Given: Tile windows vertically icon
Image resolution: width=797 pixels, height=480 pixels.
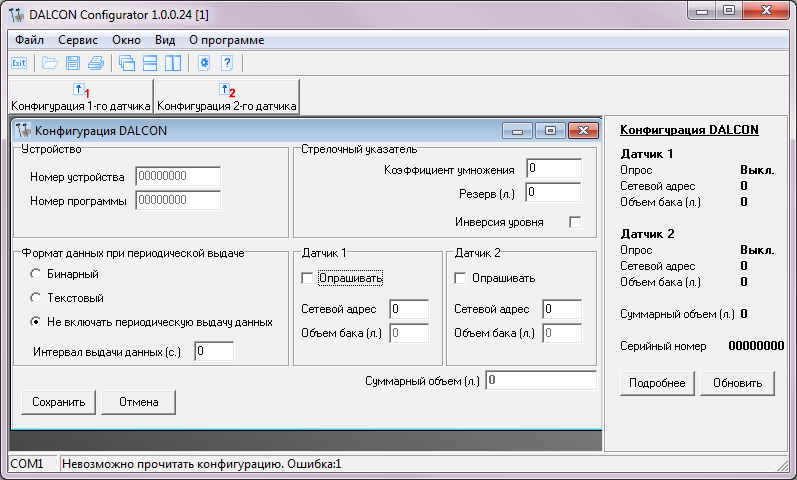Looking at the screenshot, I should point(173,63).
